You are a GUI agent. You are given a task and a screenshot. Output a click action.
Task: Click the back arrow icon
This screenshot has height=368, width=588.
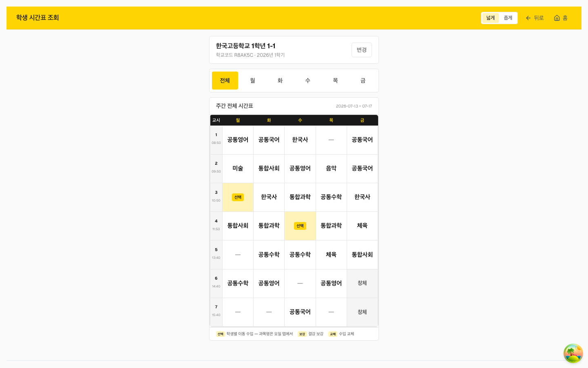coord(528,18)
